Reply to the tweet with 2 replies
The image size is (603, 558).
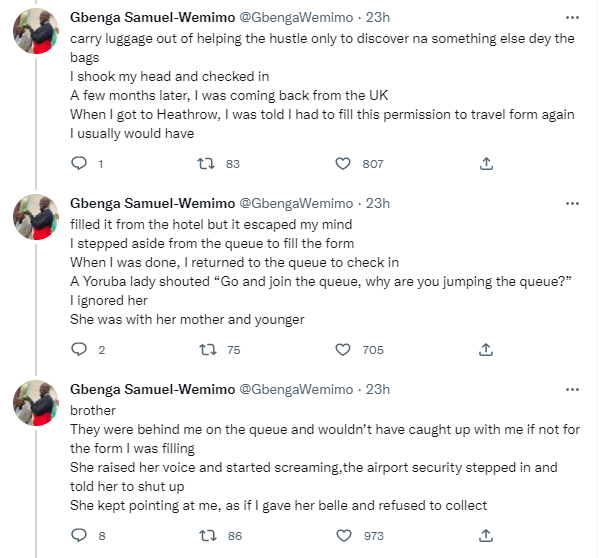[x=82, y=349]
